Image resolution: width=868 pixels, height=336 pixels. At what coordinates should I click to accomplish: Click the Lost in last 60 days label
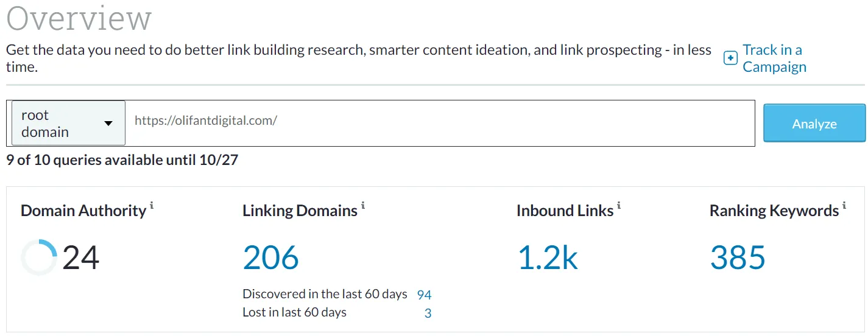coord(294,313)
